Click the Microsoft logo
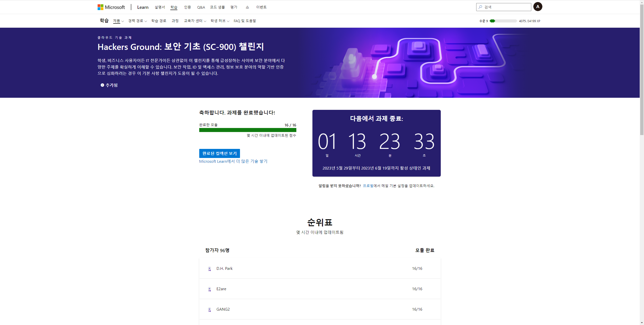 tap(111, 7)
